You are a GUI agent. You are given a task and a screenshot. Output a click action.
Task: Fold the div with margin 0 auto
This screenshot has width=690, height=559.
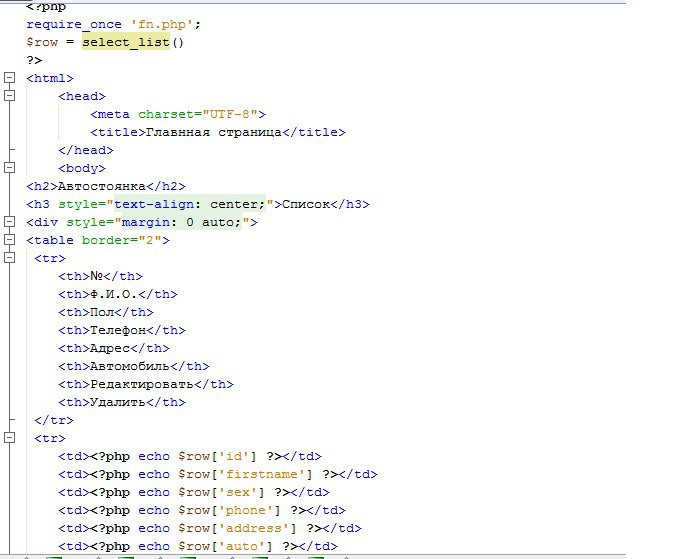click(x=9, y=222)
